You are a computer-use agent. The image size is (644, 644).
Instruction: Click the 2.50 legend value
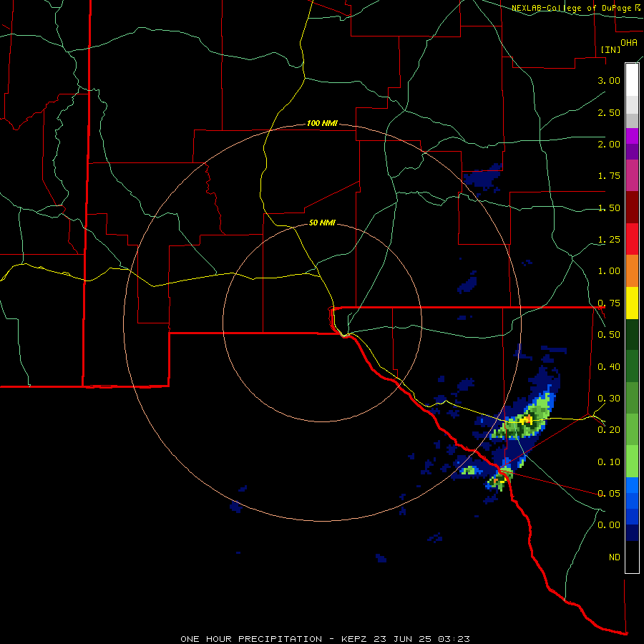pyautogui.click(x=609, y=112)
